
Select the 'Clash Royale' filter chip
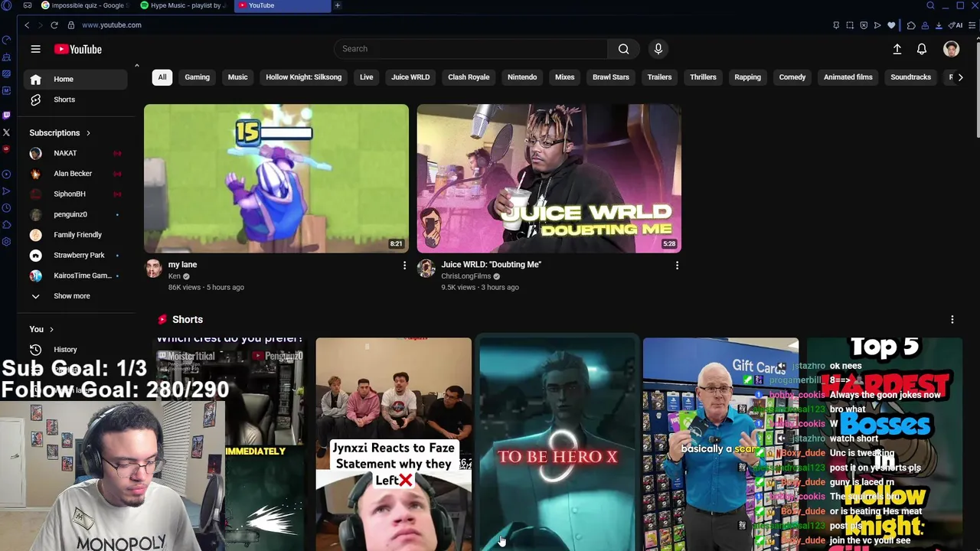tap(469, 77)
